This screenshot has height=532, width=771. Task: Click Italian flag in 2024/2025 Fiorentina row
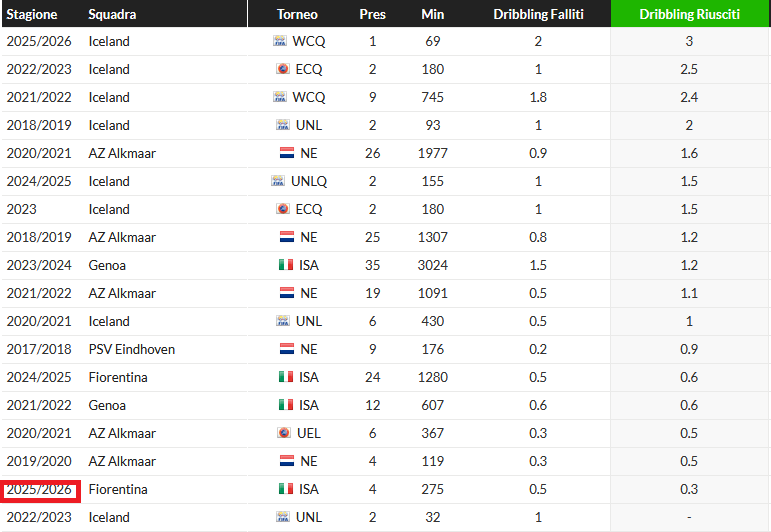pos(286,378)
